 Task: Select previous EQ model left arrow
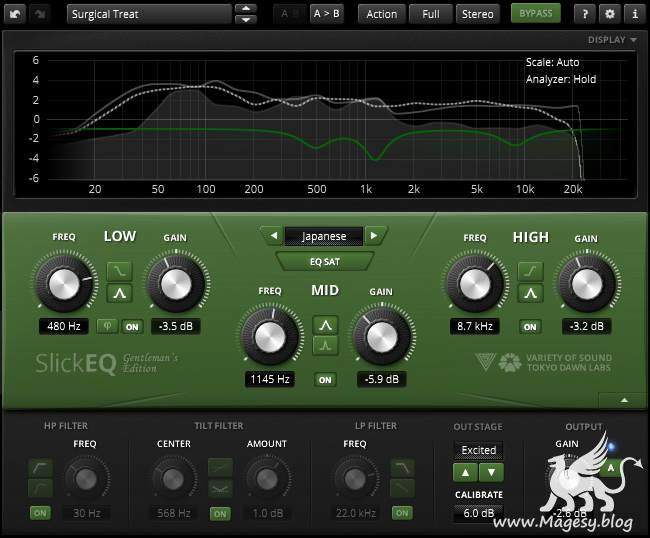(274, 235)
